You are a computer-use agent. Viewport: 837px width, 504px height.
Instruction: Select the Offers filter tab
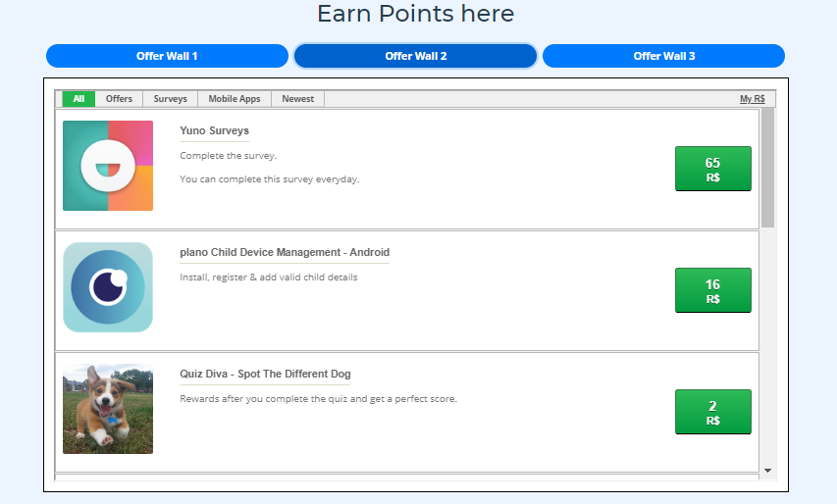119,99
